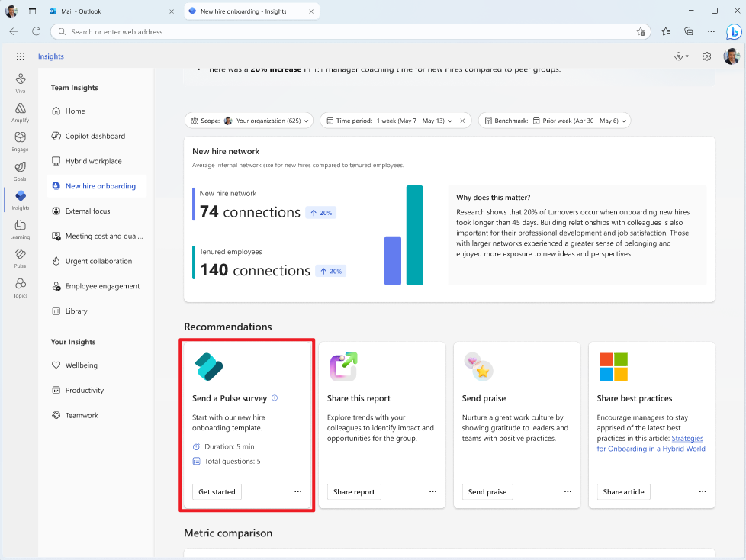
Task: Add this page to favorites star
Action: [641, 32]
